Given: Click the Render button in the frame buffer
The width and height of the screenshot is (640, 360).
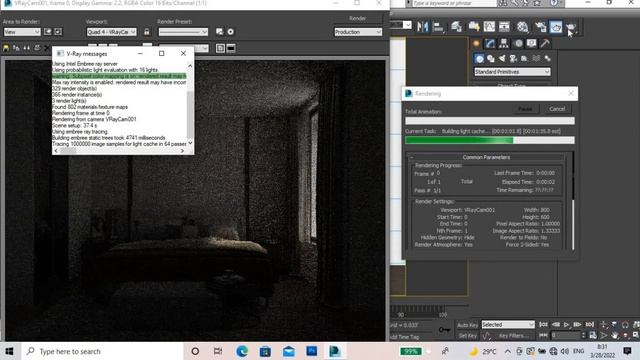Looking at the screenshot, I should pyautogui.click(x=358, y=18).
